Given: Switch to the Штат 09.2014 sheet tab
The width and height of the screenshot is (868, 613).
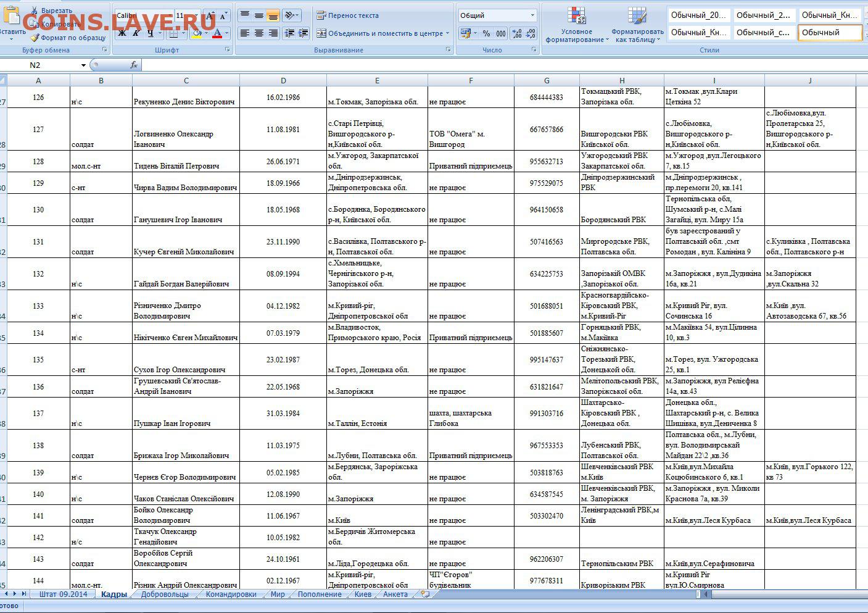Looking at the screenshot, I should point(63,594).
